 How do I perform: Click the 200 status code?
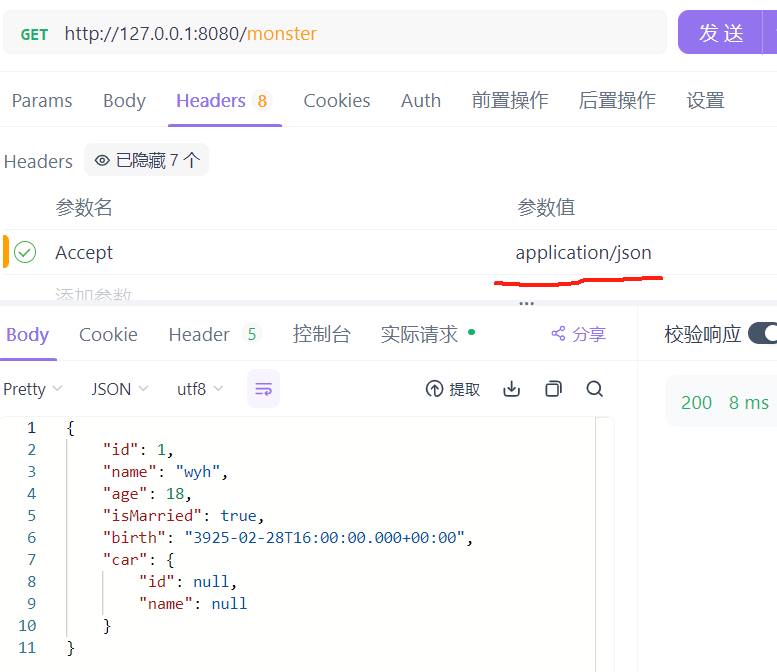pyautogui.click(x=696, y=402)
